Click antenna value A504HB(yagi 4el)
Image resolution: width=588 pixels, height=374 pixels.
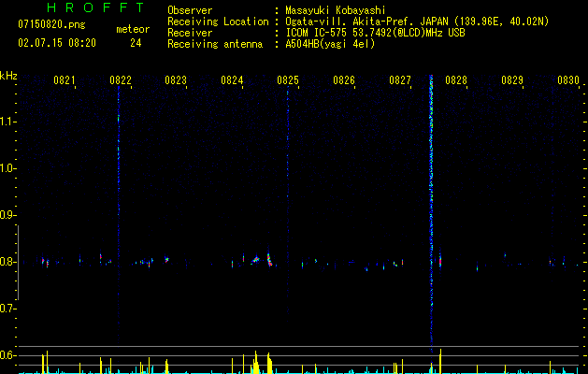(x=330, y=44)
